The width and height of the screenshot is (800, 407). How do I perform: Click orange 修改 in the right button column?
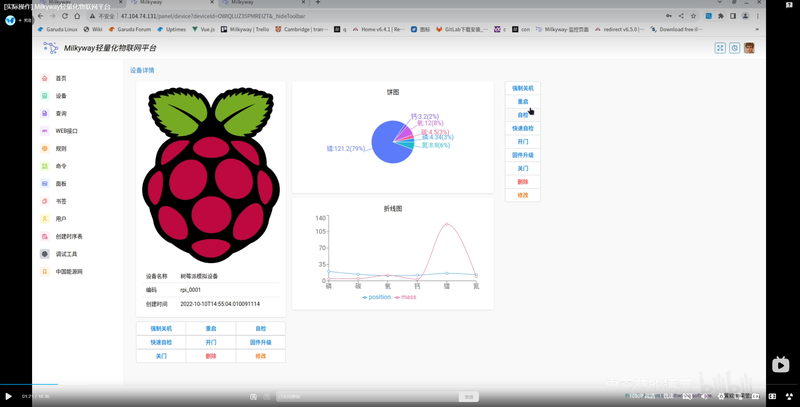point(522,195)
